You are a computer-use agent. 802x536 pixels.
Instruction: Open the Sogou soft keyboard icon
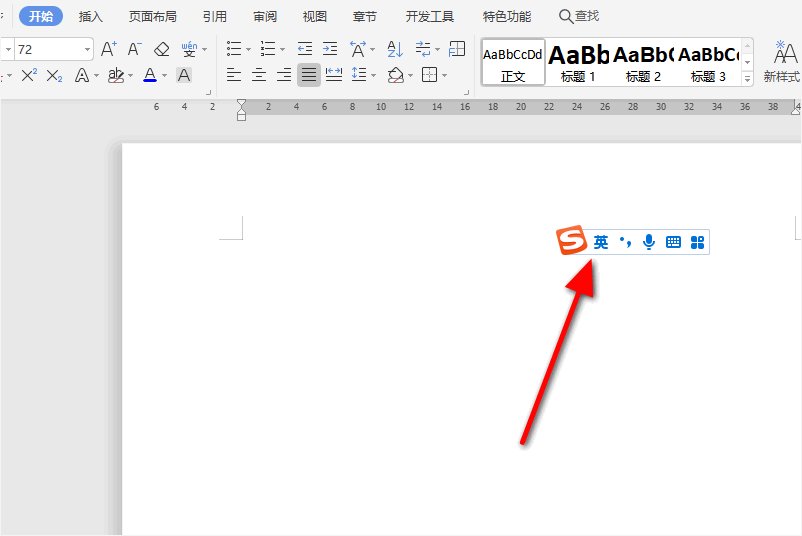coord(673,242)
